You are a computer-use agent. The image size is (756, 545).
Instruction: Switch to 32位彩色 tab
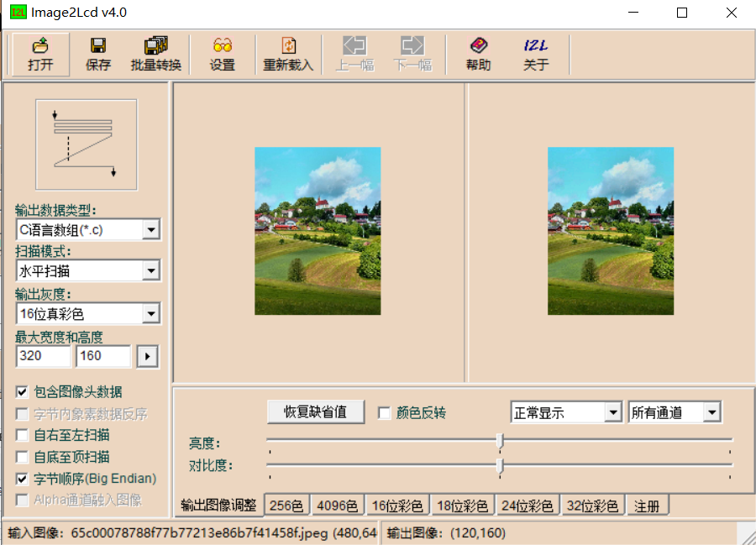click(592, 506)
